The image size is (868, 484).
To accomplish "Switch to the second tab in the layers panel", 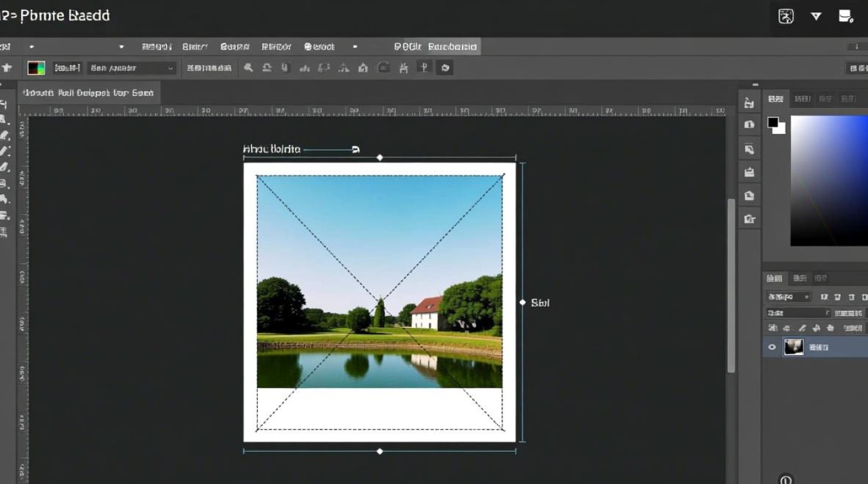I will click(800, 278).
